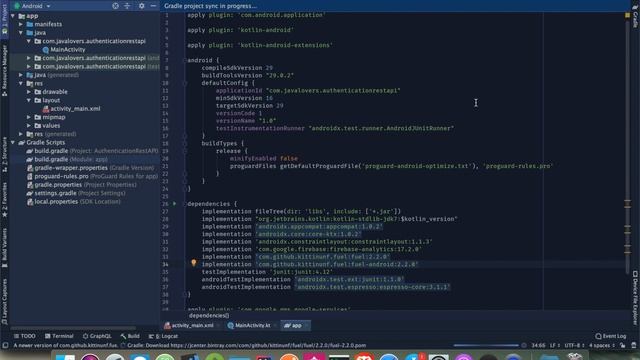Image resolution: width=640 pixels, height=360 pixels.
Task: Collapse the first com.javalovers.authenticationrestapi package
Action: point(29,41)
